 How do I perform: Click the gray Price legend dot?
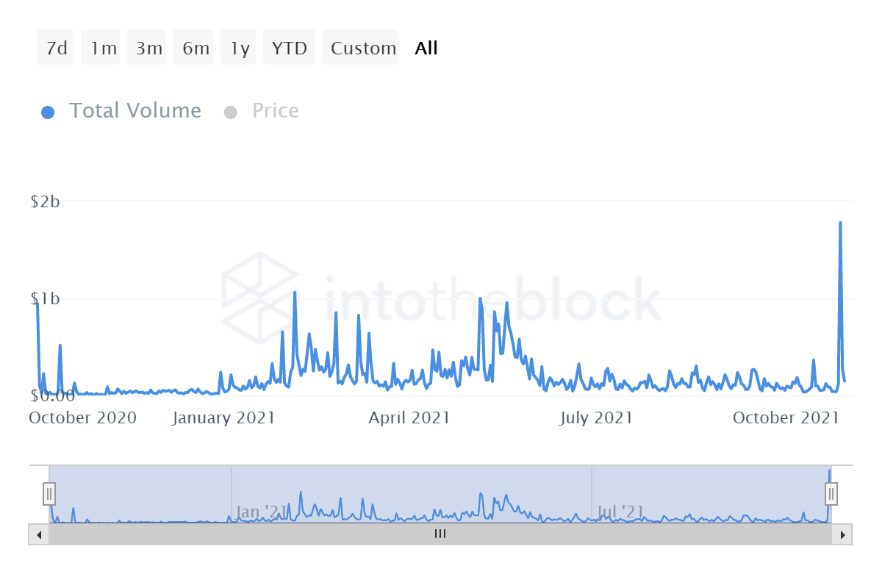[x=231, y=112]
